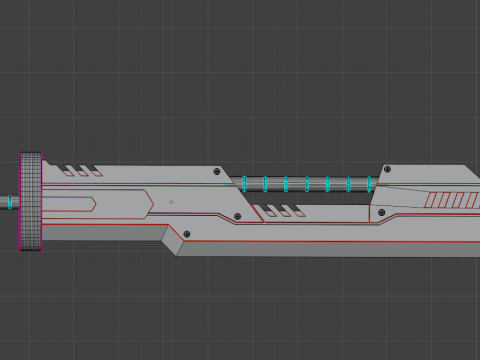Click the dark underside bevel face of the blade
Image resolution: width=480 pixels, height=360 pixels.
point(328,249)
